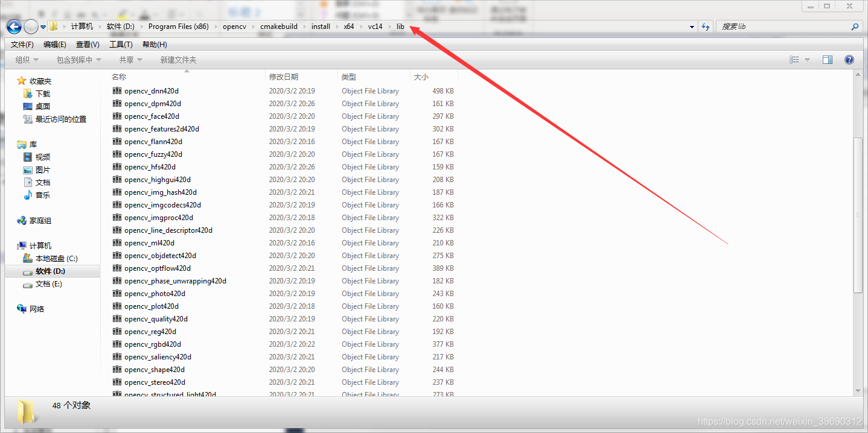This screenshot has height=433, width=868.
Task: Click the blue help question-mark icon
Action: [849, 60]
